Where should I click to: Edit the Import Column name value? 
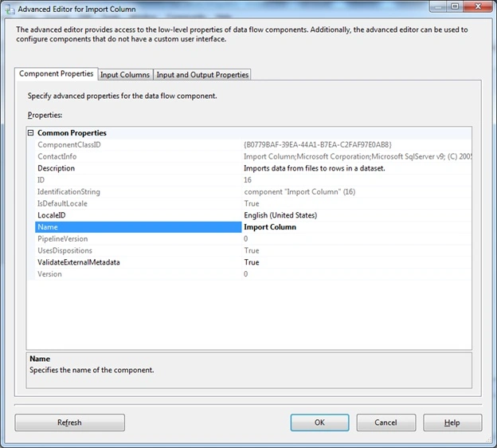[357, 227]
